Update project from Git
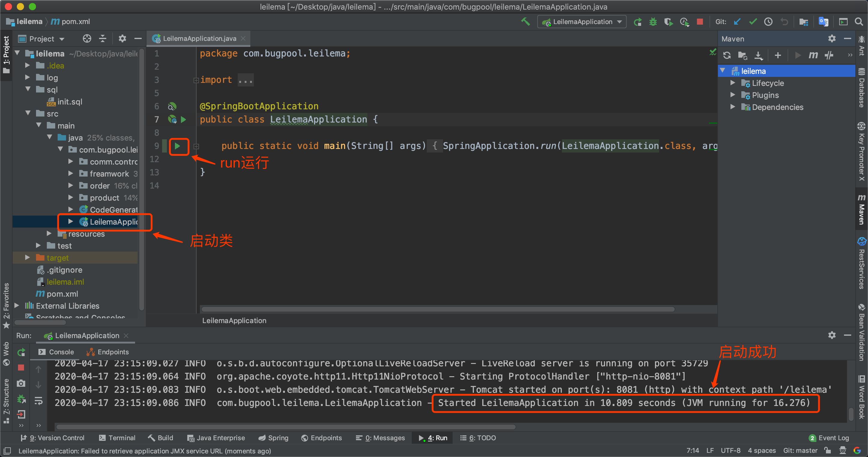The width and height of the screenshot is (868, 457). point(737,21)
